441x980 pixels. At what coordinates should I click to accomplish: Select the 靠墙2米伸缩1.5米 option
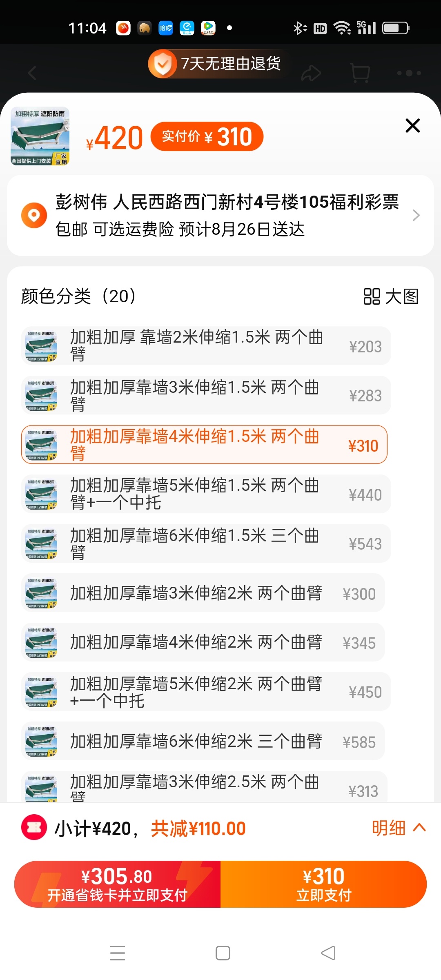point(206,346)
